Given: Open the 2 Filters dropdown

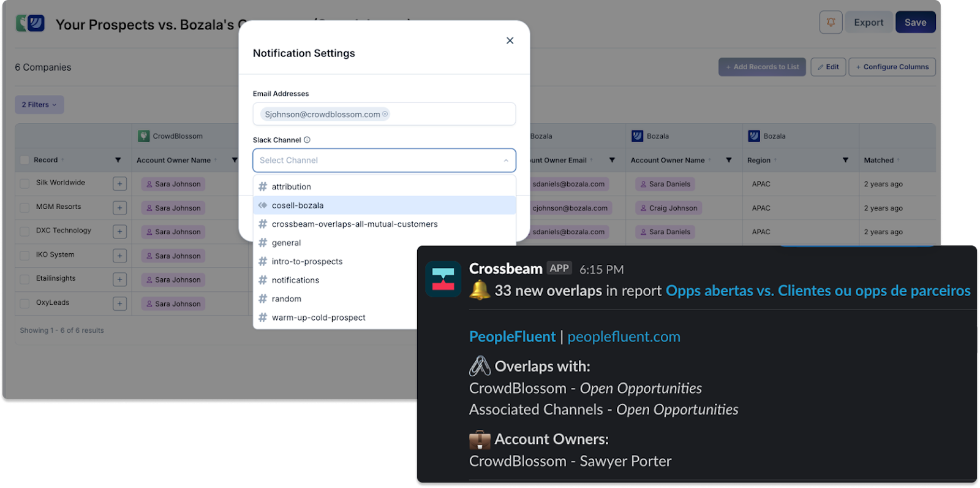Looking at the screenshot, I should click(39, 105).
